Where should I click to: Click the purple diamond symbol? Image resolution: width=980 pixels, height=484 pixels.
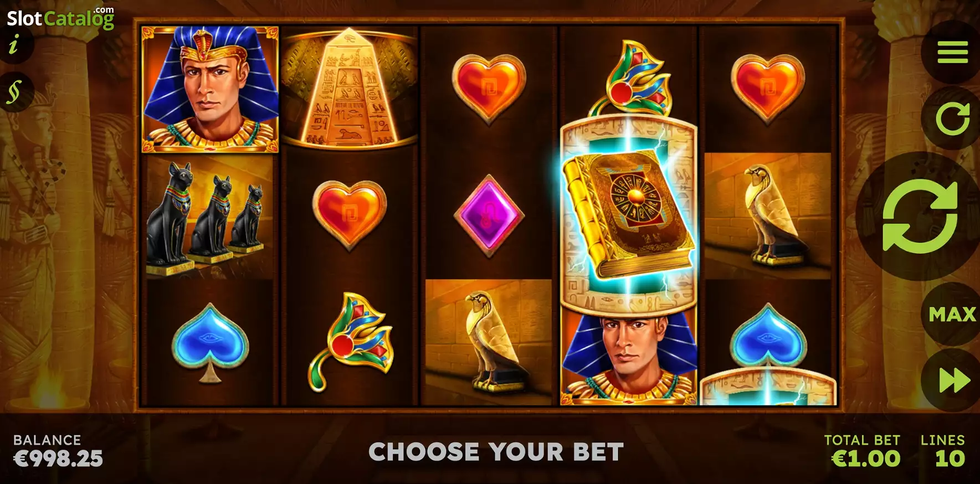(489, 216)
